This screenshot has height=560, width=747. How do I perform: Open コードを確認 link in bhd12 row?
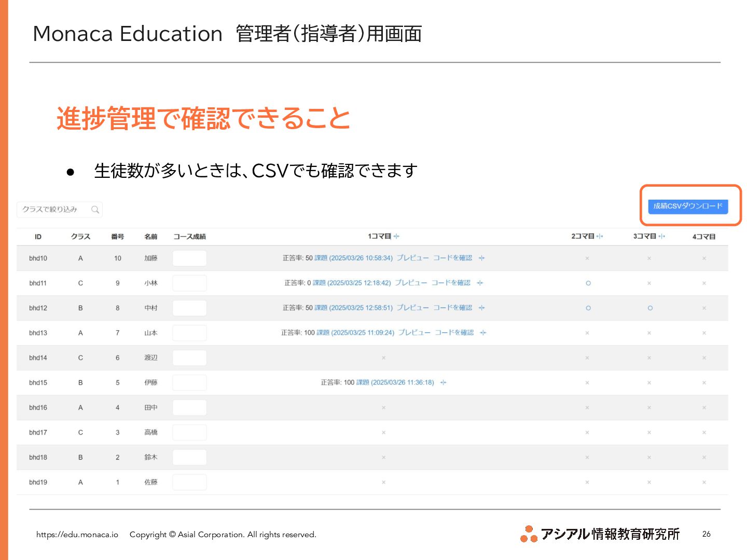tap(453, 308)
